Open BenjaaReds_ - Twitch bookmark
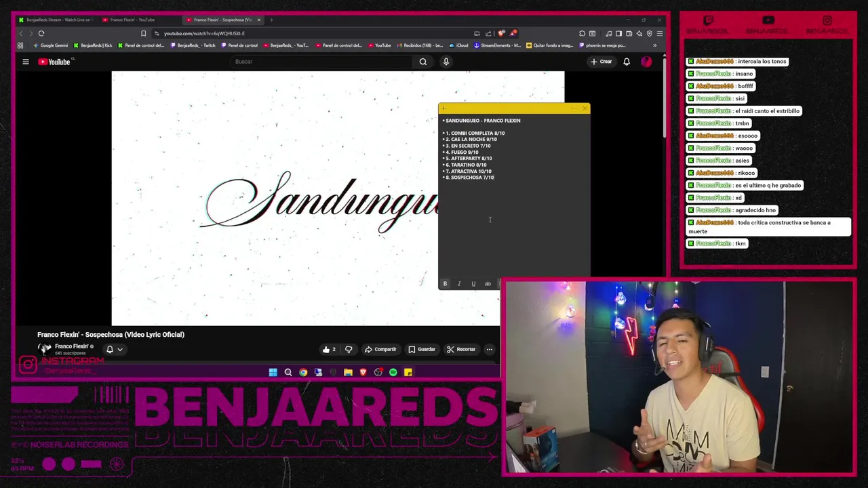 (x=193, y=45)
